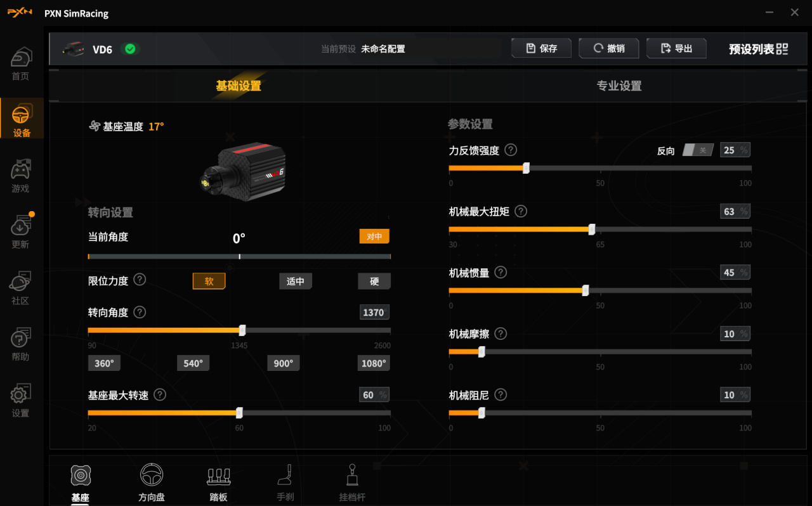Toggle the 反向 reverse switch
812x506 pixels.
pos(698,150)
